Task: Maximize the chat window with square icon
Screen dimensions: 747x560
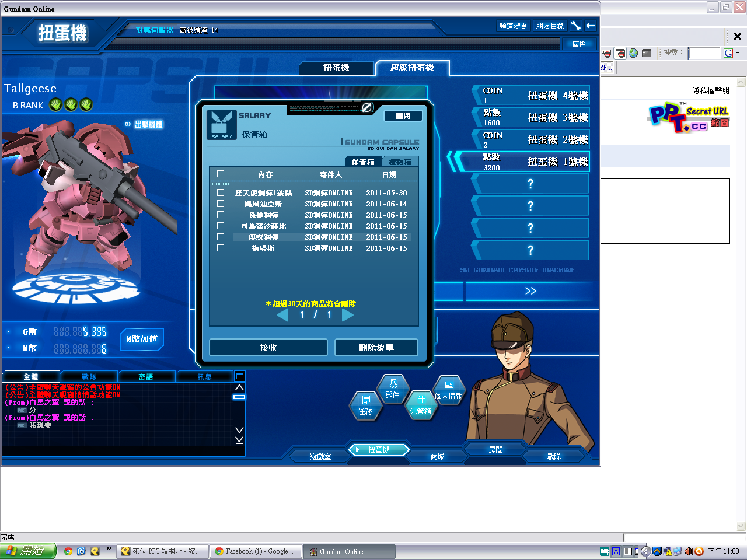Action: coord(239,376)
